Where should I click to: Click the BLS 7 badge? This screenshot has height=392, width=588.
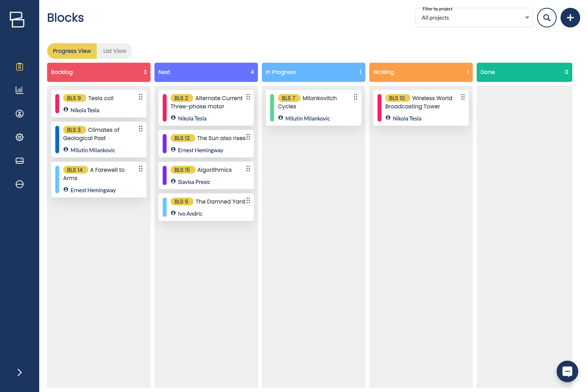(289, 98)
